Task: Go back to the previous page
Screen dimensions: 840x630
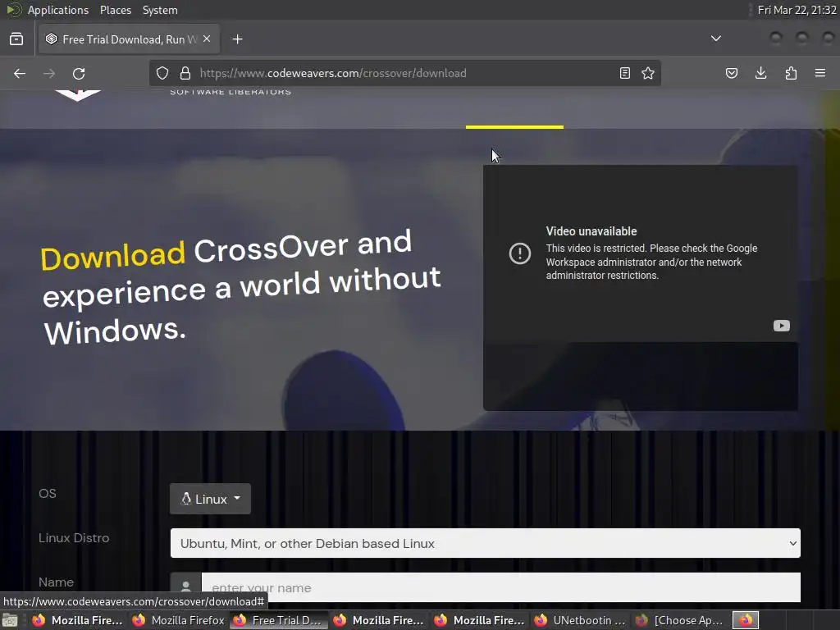Action: 20,73
